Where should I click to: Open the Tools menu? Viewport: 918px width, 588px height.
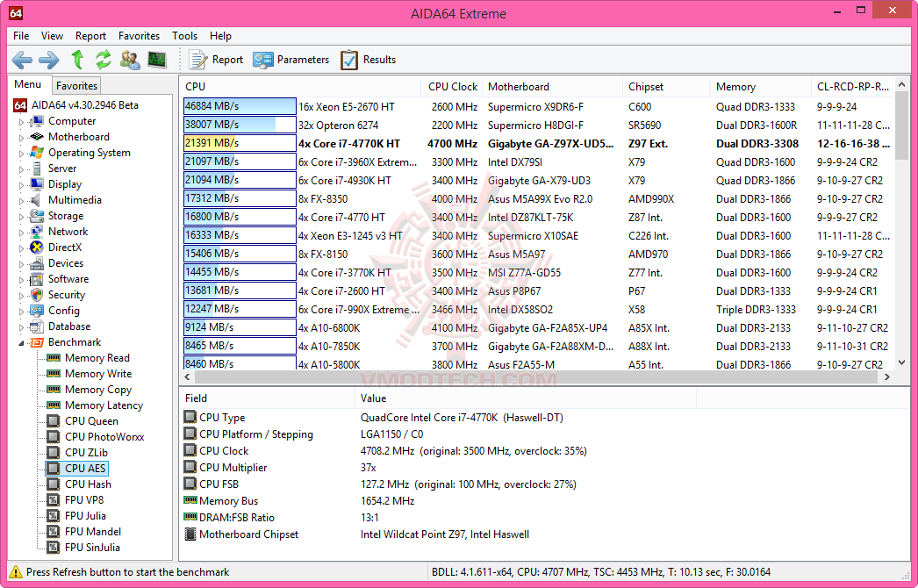pos(184,36)
